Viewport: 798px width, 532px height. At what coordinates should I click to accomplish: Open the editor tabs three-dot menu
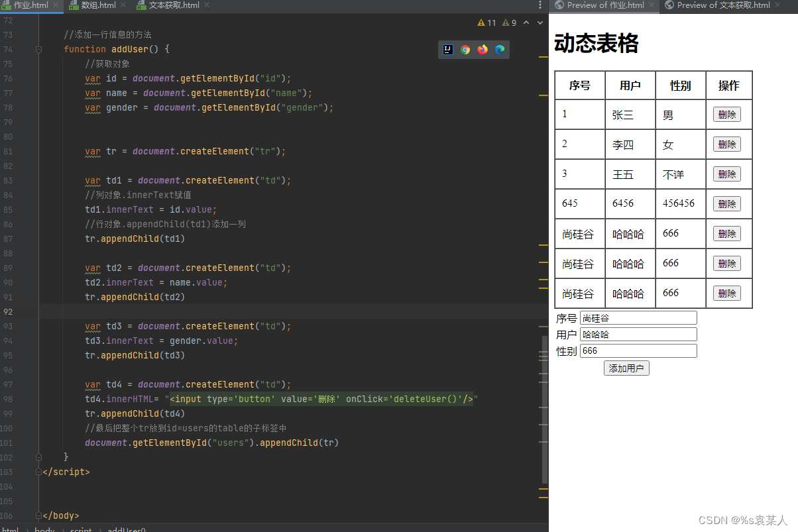540,5
